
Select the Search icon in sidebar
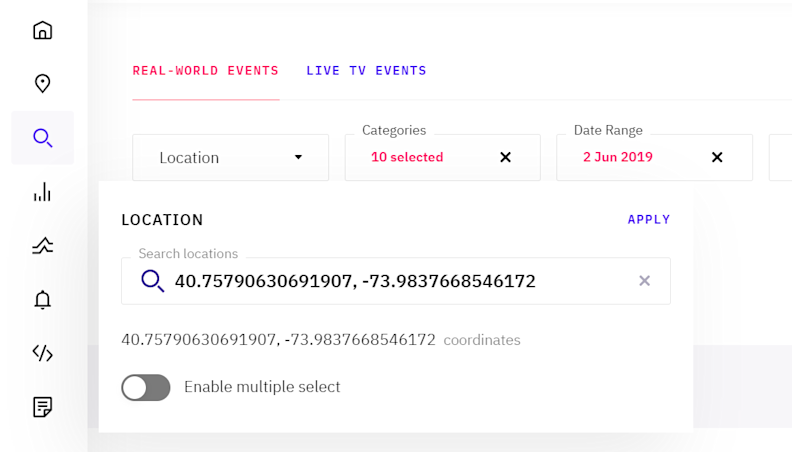click(42, 138)
